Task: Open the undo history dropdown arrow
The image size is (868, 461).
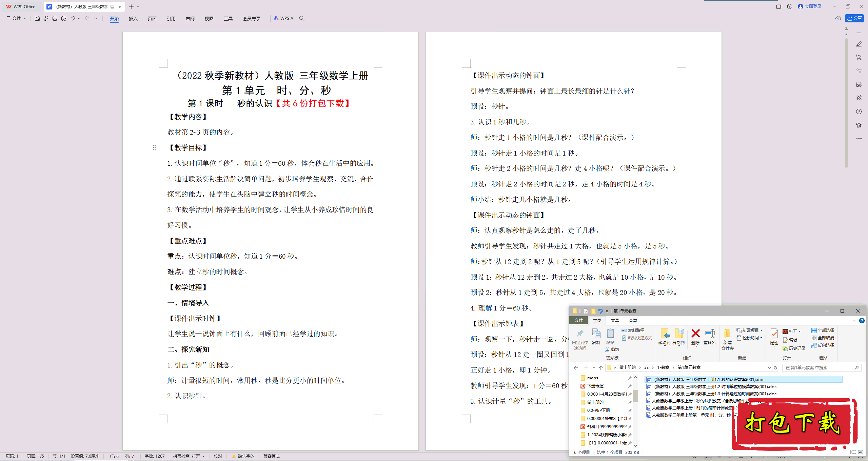Action: 79,18
